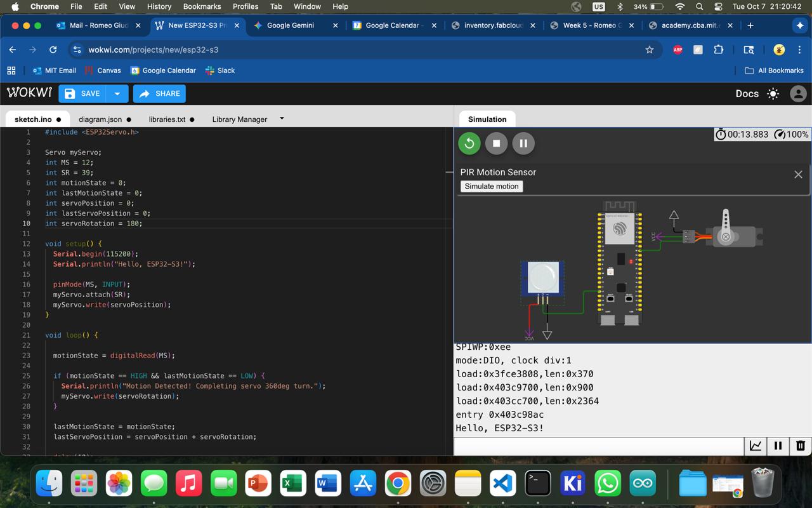Open serial plotter chart icon

click(756, 446)
